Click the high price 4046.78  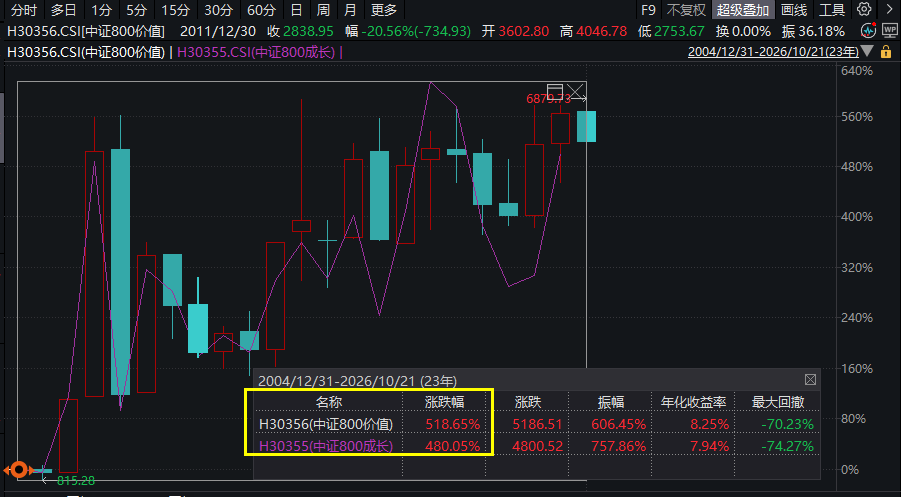point(602,31)
